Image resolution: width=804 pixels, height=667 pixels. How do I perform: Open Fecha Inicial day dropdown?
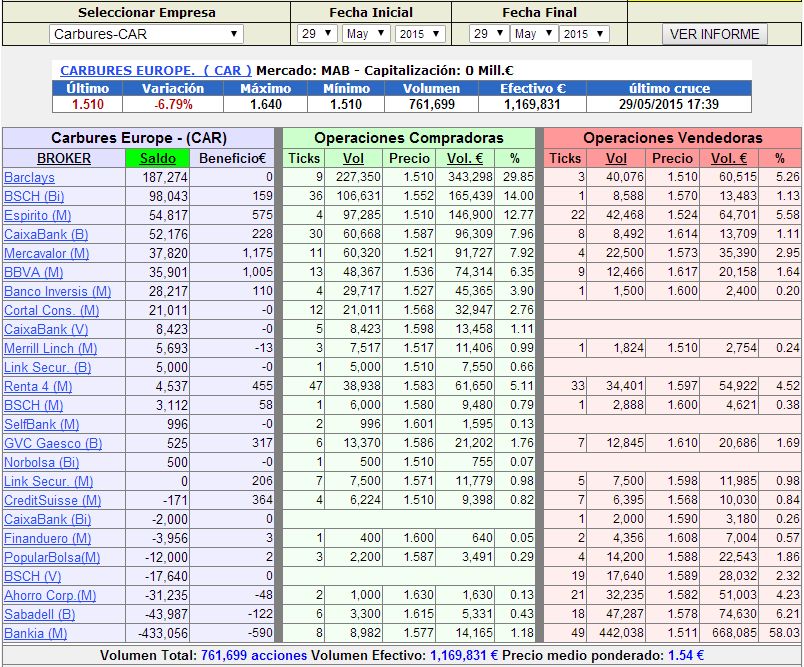click(317, 34)
